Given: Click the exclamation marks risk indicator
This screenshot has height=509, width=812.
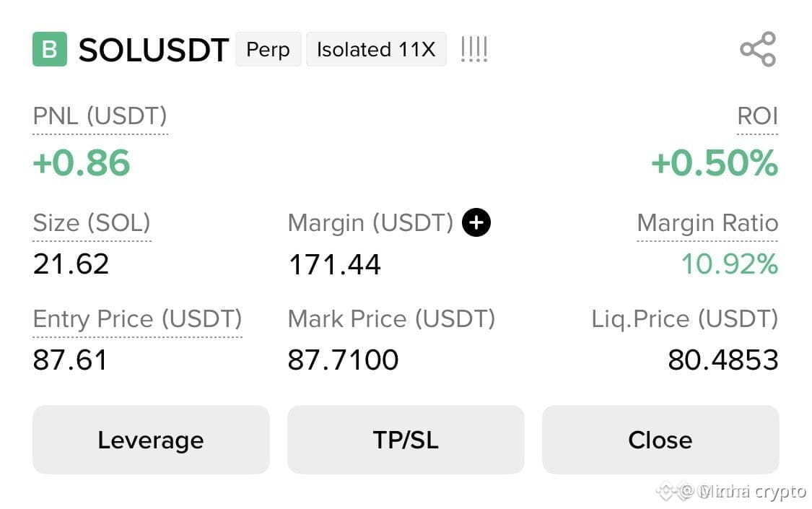Looking at the screenshot, I should 473,50.
